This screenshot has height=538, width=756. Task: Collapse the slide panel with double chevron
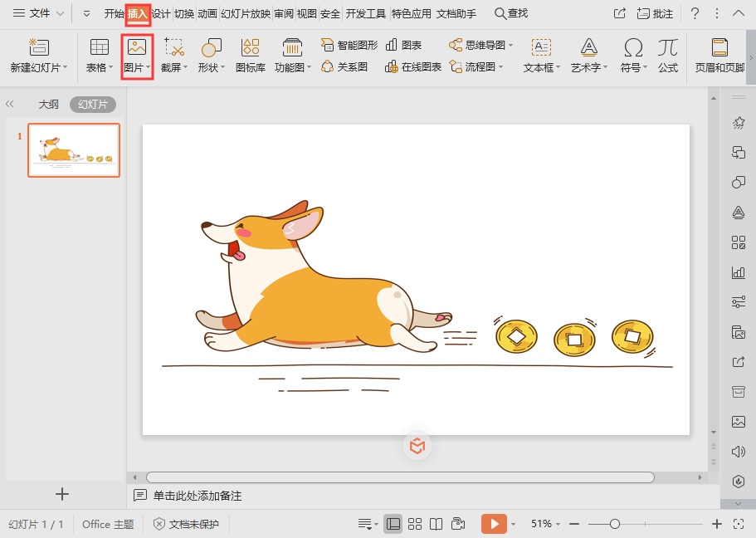10,104
